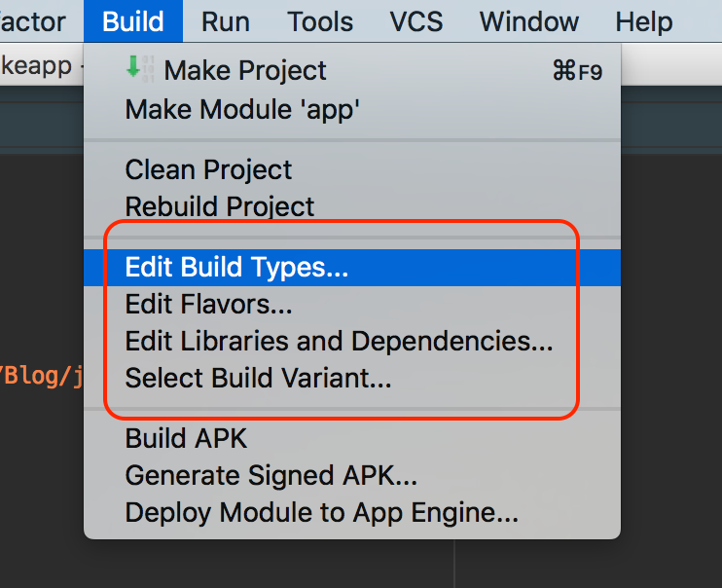Open the Run menu
Image resolution: width=722 pixels, height=588 pixels.
[x=226, y=20]
